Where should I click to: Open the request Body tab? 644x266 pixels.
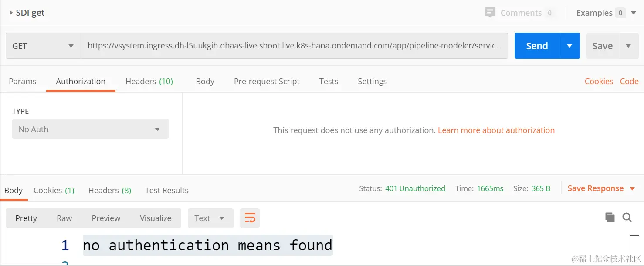205,81
